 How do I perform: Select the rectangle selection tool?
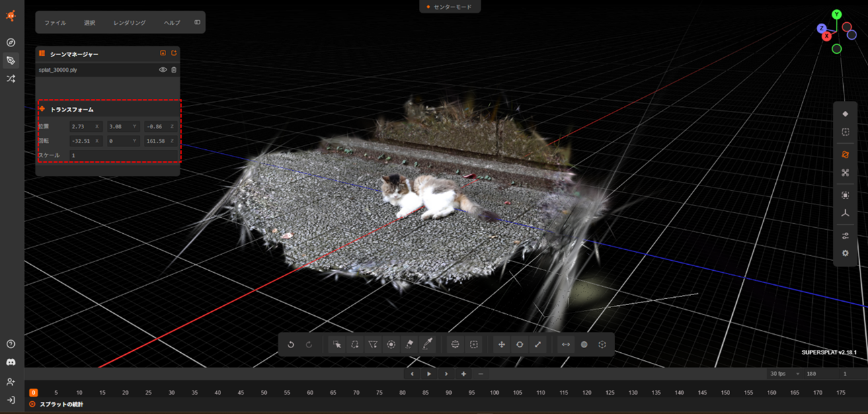click(x=337, y=345)
